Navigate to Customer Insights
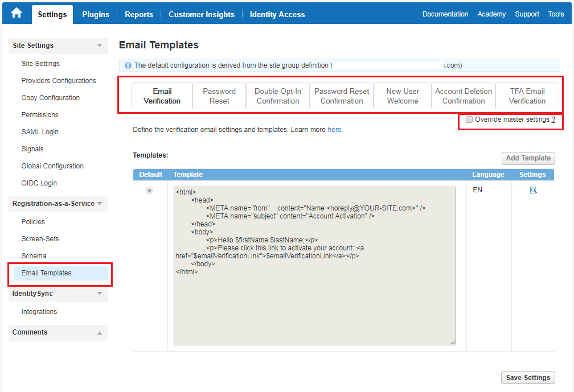Screen dimensions: 574x392 tap(200, 14)
